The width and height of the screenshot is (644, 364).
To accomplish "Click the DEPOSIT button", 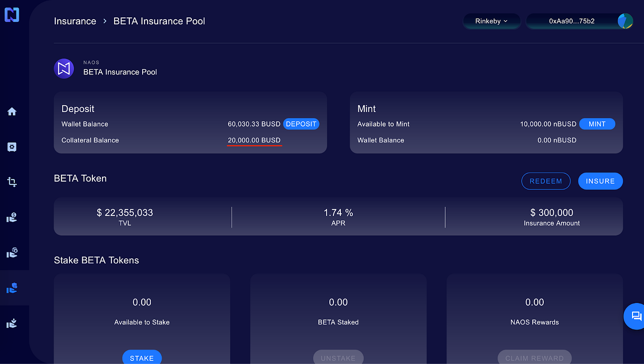I will click(301, 124).
